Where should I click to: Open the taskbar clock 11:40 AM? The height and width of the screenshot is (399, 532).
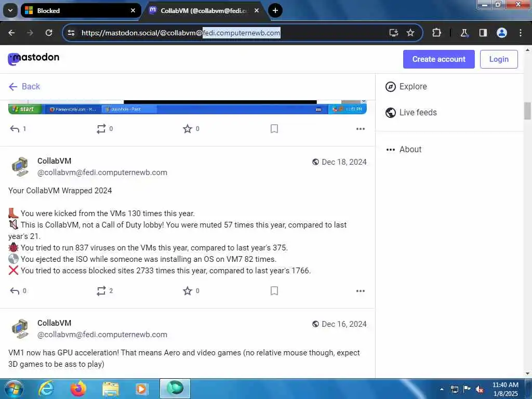click(x=505, y=389)
